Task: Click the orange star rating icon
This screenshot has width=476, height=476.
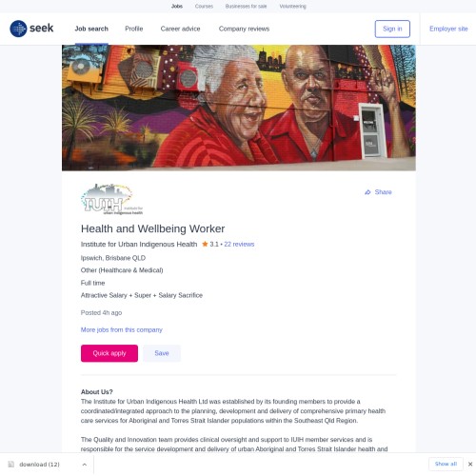Action: [x=205, y=244]
